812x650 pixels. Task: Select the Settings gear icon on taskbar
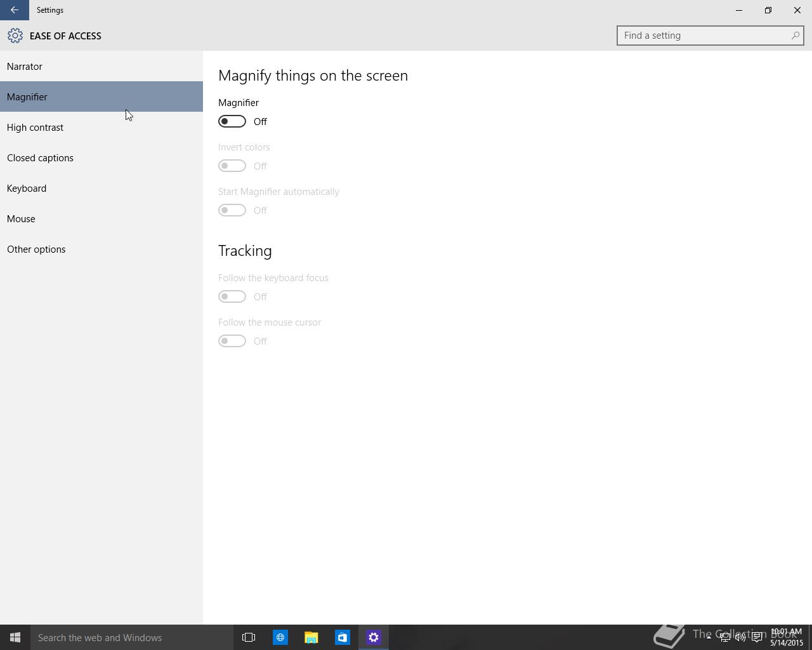(373, 637)
